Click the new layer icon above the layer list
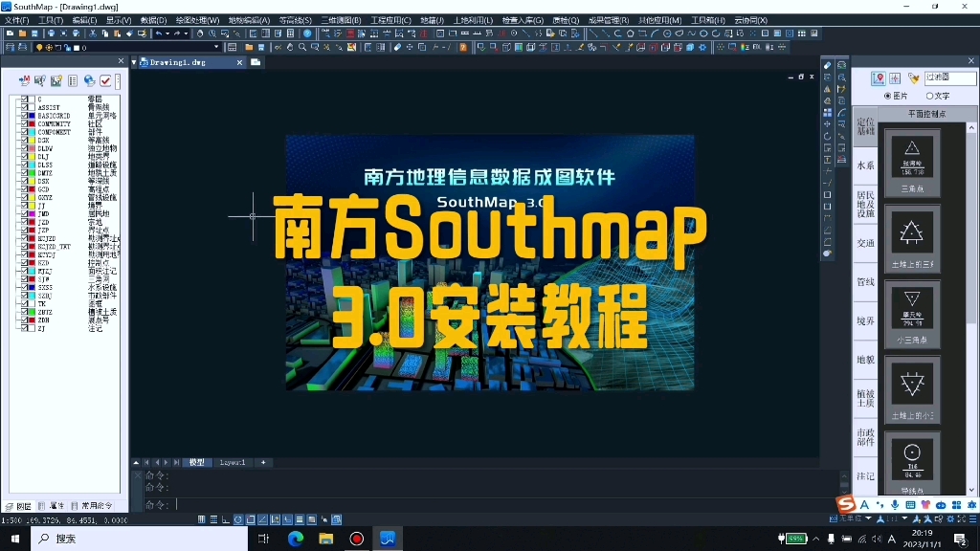This screenshot has width=980, height=551. (55, 81)
